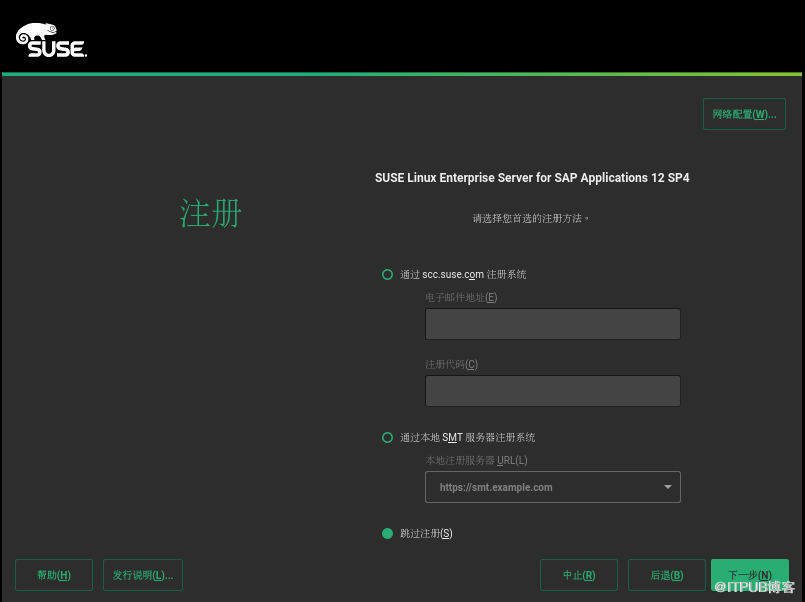Expand the local SMT server URL dropdown arrow

coord(667,487)
